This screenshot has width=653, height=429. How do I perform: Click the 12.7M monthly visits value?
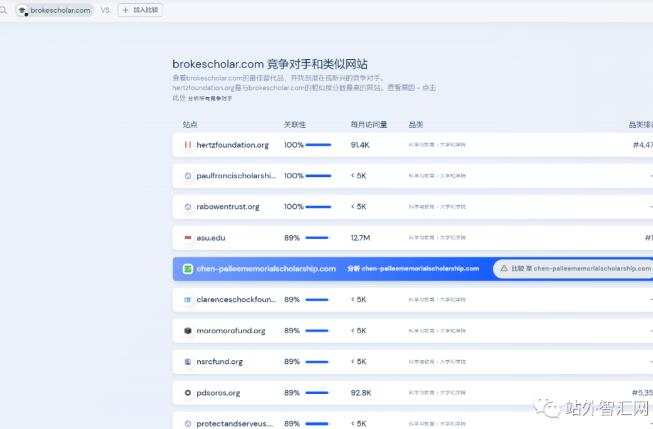[360, 238]
